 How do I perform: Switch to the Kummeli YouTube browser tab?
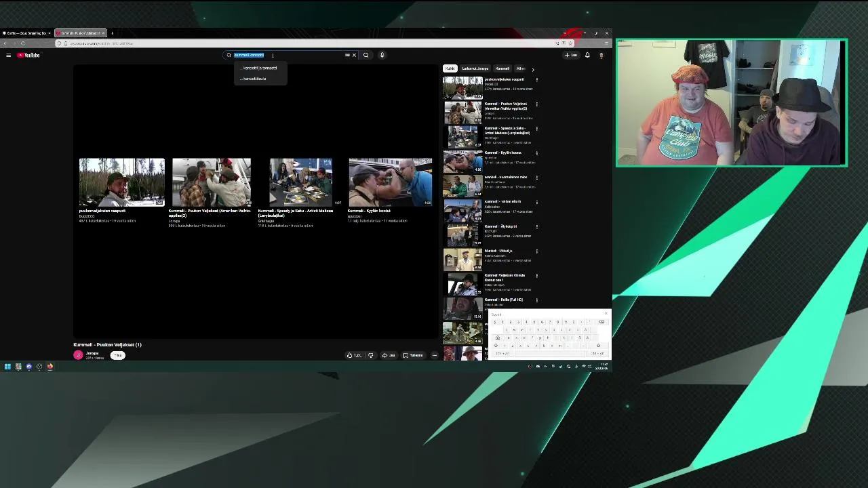tap(81, 33)
